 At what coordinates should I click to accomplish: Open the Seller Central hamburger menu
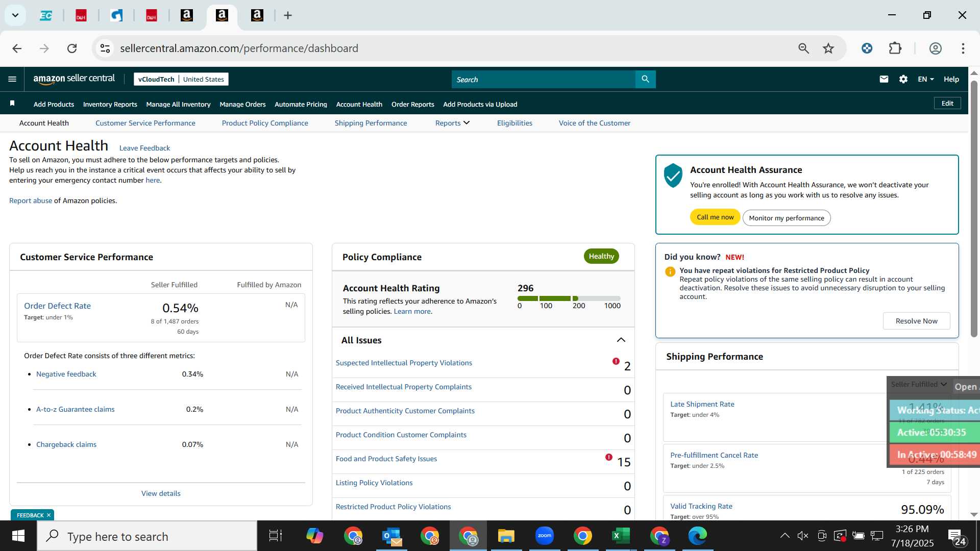click(12, 79)
